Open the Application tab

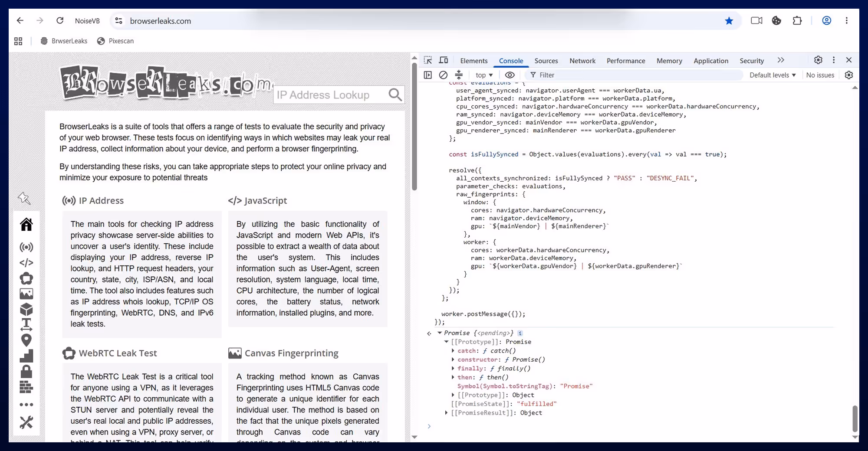pyautogui.click(x=711, y=61)
